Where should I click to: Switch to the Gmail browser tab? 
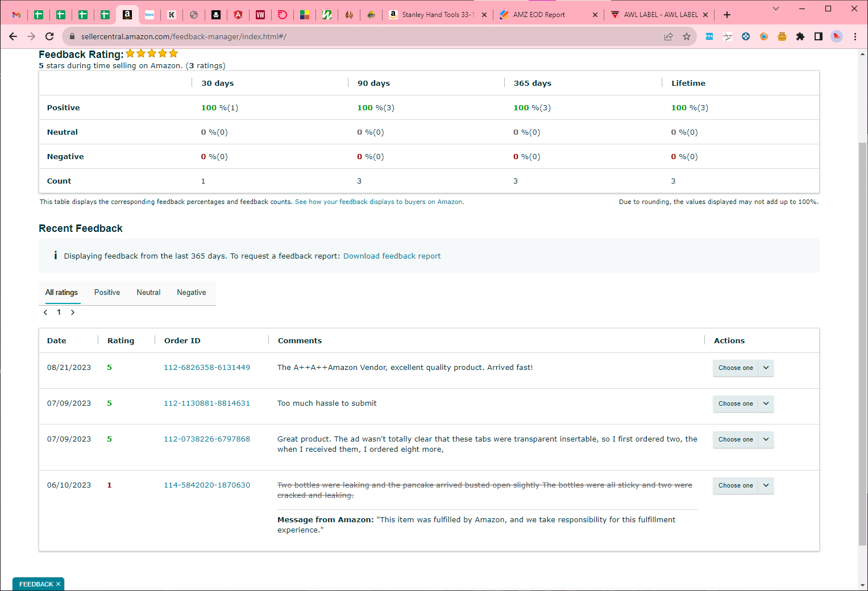16,15
